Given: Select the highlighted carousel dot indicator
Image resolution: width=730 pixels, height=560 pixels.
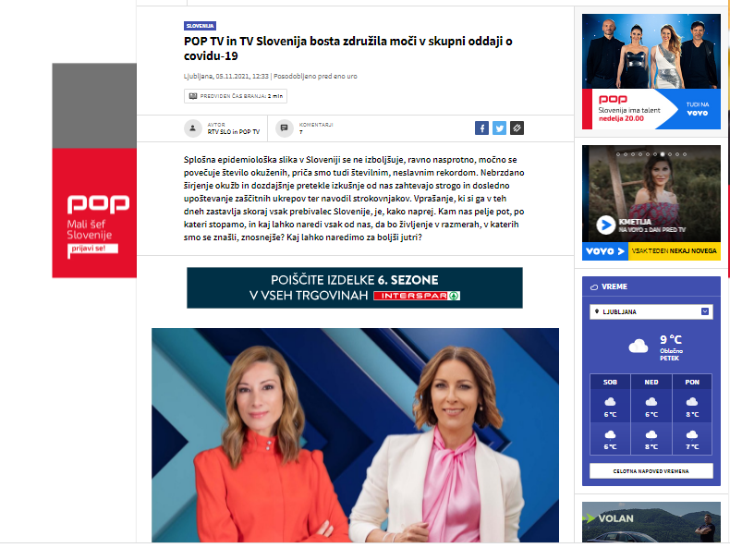Looking at the screenshot, I should point(662,154).
